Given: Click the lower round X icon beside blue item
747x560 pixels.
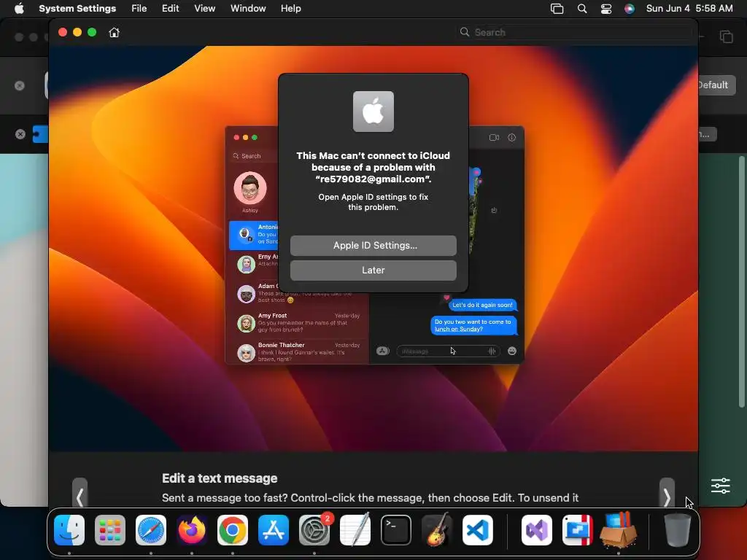Looking at the screenshot, I should click(20, 134).
